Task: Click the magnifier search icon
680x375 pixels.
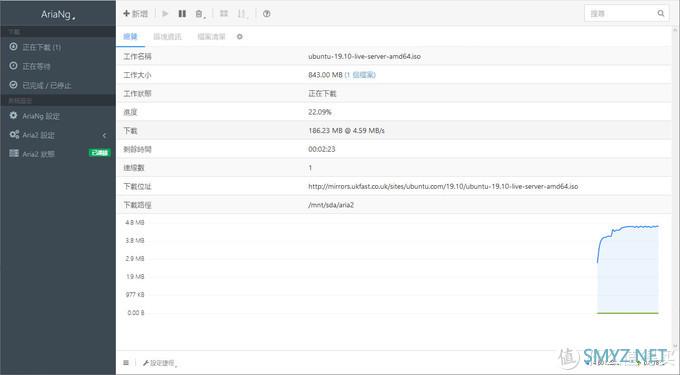Action: point(661,13)
